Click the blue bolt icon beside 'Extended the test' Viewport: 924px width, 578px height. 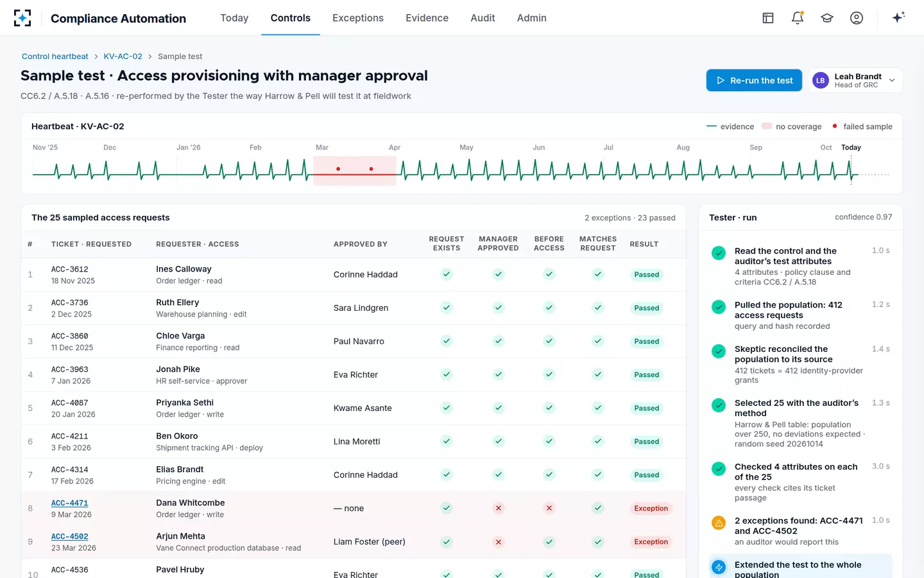pos(719,567)
